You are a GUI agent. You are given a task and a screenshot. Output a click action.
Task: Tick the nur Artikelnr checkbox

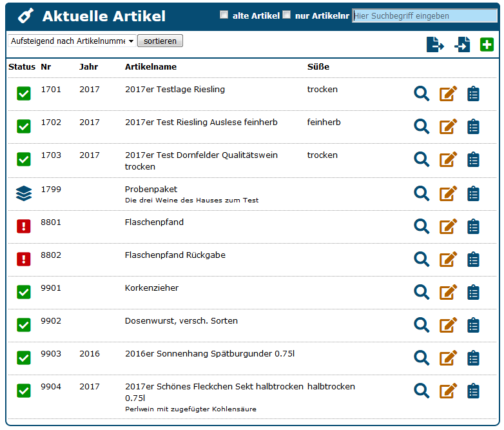coord(287,15)
